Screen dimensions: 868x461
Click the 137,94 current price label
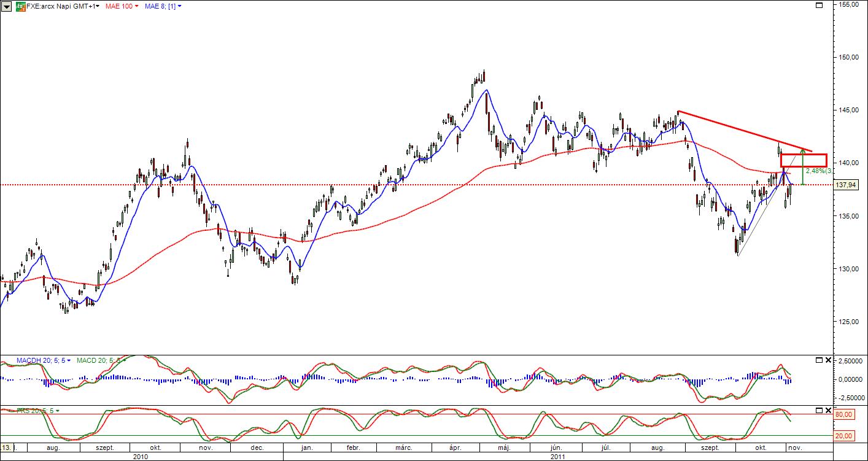(x=846, y=185)
